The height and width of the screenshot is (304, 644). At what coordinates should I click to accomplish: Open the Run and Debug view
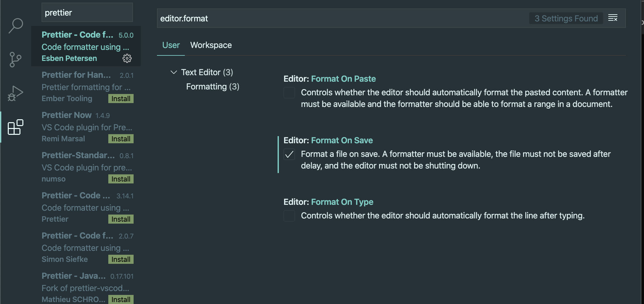[x=15, y=94]
